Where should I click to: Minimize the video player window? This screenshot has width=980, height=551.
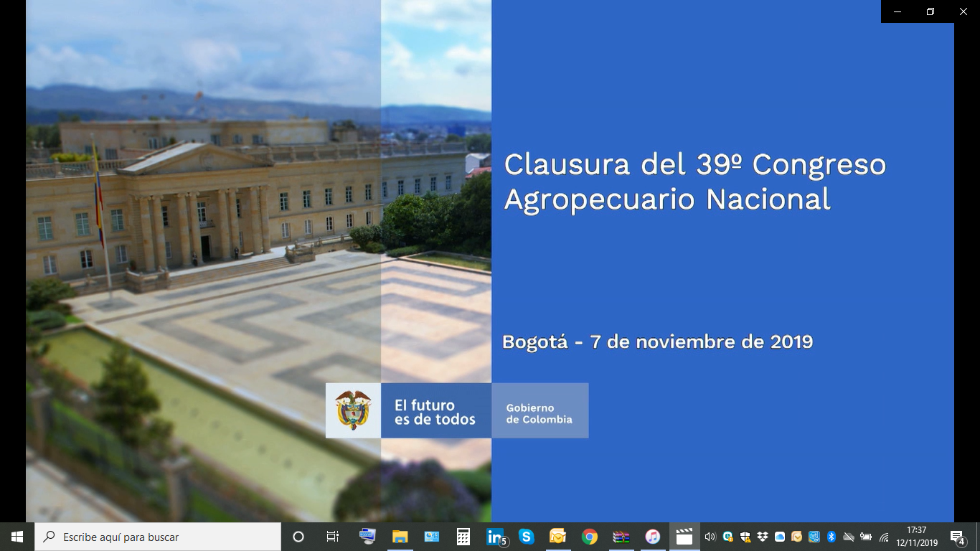pyautogui.click(x=897, y=11)
